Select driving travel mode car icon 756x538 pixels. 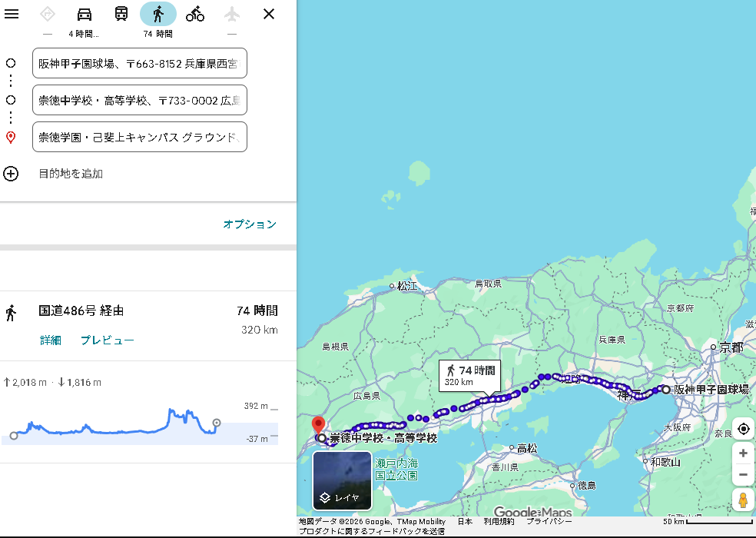[x=85, y=14]
